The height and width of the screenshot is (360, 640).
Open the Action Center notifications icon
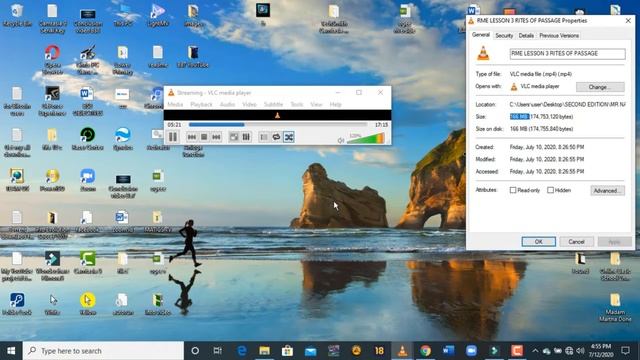click(x=625, y=351)
